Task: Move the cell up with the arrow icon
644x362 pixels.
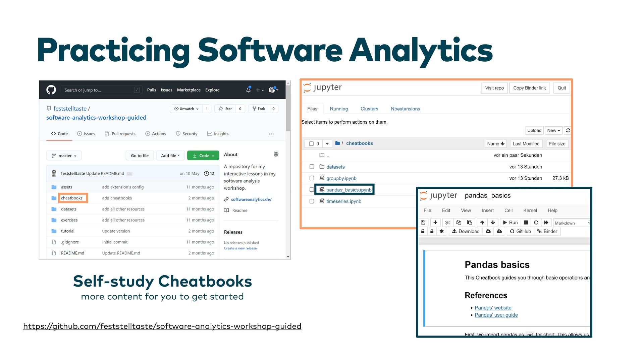Action: 482,223
